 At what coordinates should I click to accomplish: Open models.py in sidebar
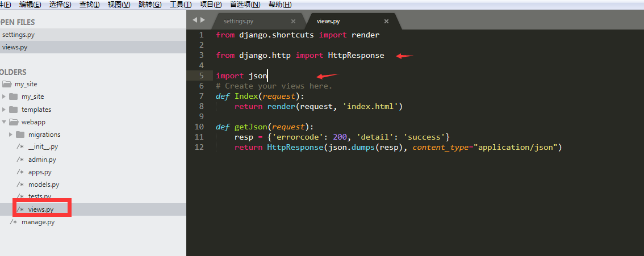coord(44,184)
